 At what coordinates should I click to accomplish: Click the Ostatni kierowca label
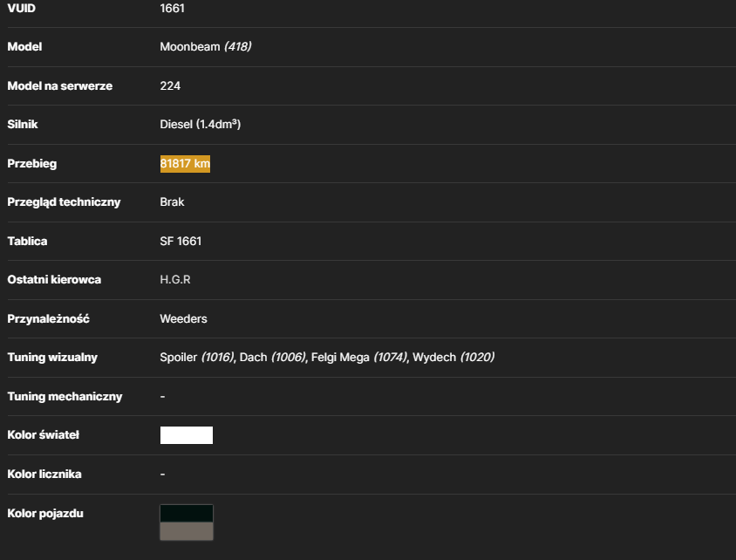click(54, 280)
